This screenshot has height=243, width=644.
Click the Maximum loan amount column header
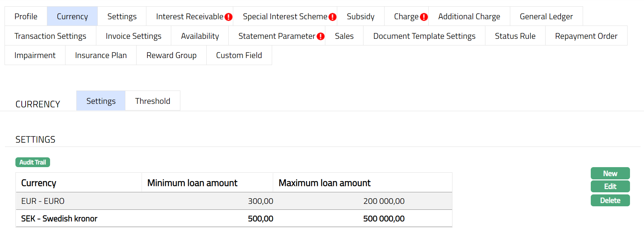[x=324, y=183]
